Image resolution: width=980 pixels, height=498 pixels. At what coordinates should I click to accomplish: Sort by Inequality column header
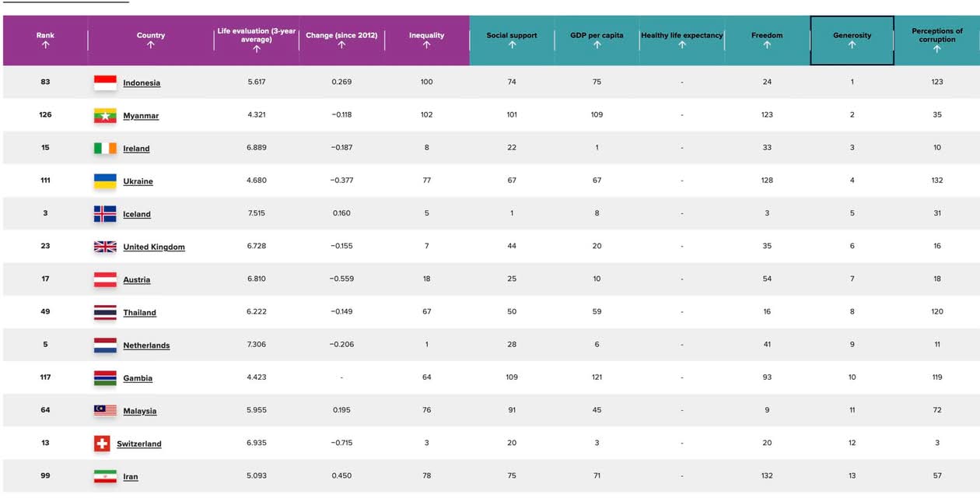click(x=426, y=40)
